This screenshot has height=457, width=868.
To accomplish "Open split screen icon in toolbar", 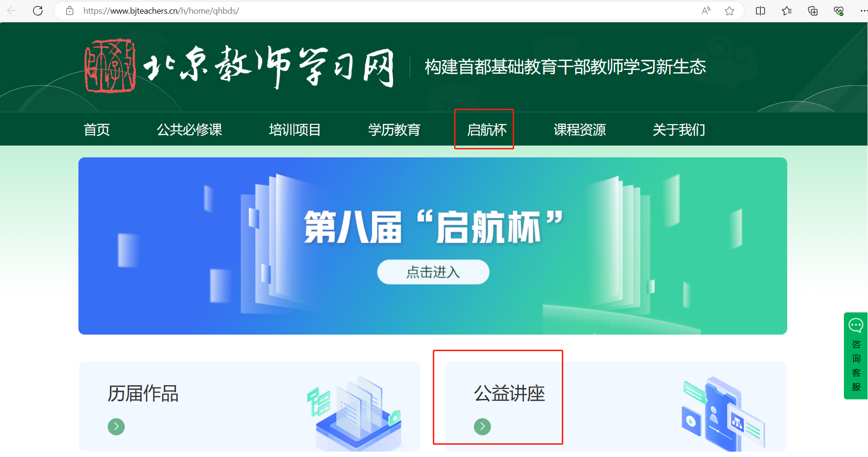I will click(x=760, y=10).
